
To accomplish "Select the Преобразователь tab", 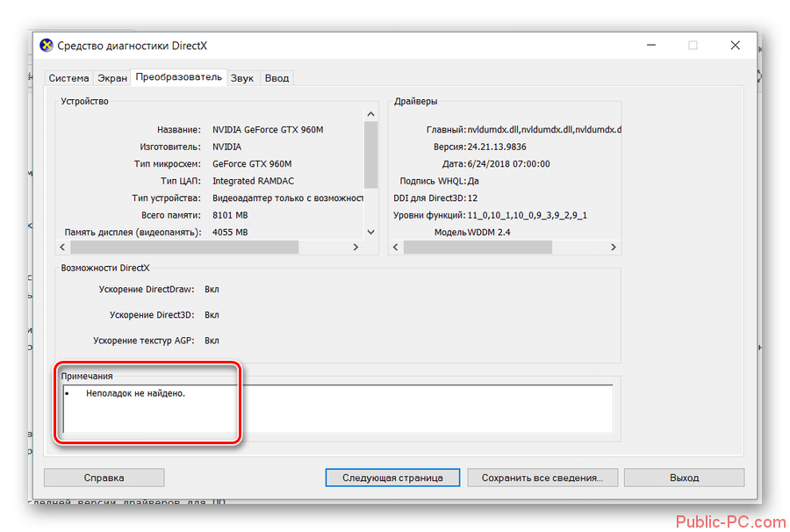I will [x=178, y=77].
